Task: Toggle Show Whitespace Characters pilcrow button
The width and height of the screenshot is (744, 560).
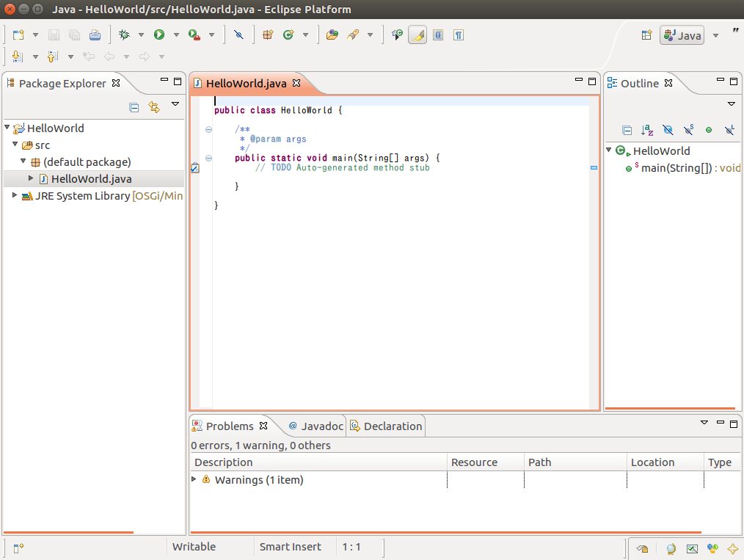Action: tap(459, 34)
